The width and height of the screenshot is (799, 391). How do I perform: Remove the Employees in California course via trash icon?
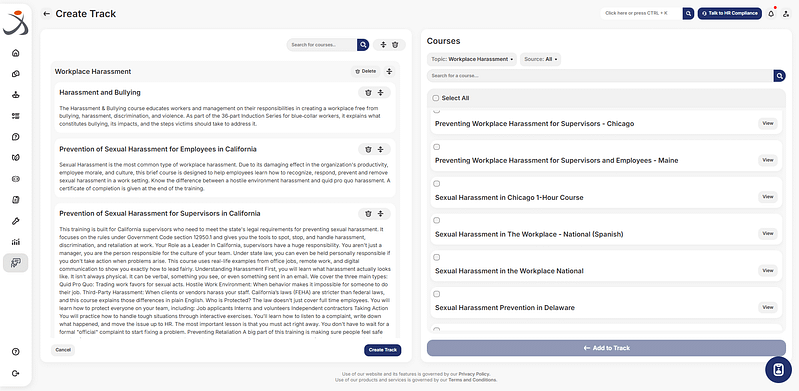pos(368,149)
